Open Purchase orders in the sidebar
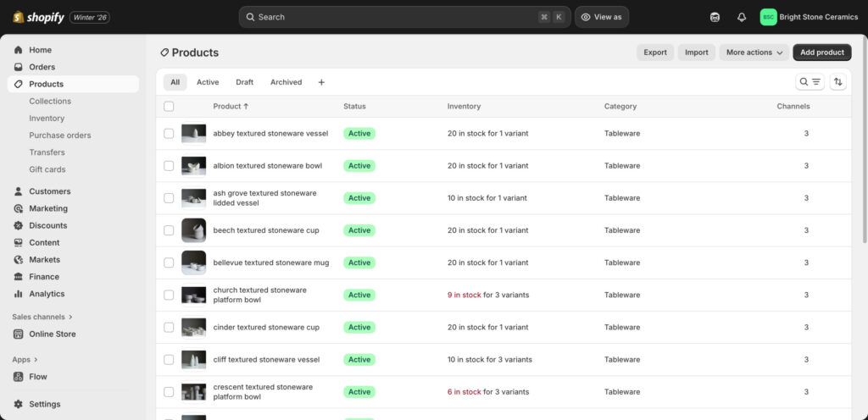Screen dimensions: 868x420 (60, 135)
